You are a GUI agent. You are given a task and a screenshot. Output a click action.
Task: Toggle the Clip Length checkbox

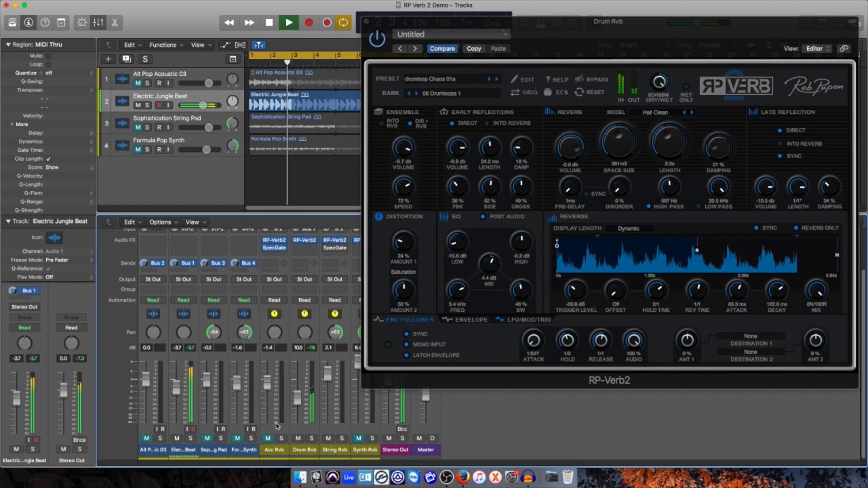pos(48,159)
